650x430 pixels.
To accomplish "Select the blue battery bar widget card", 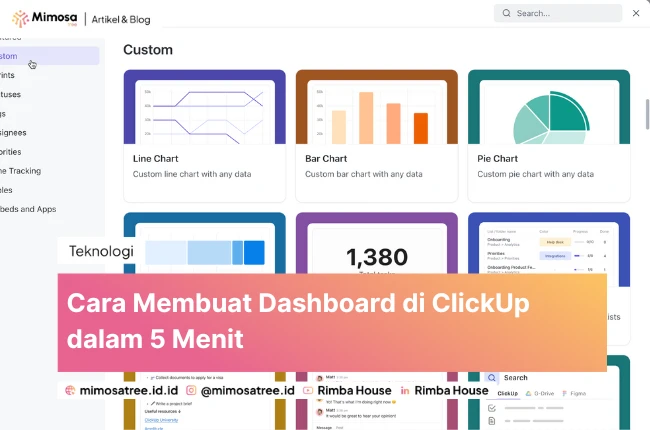I will [205, 243].
